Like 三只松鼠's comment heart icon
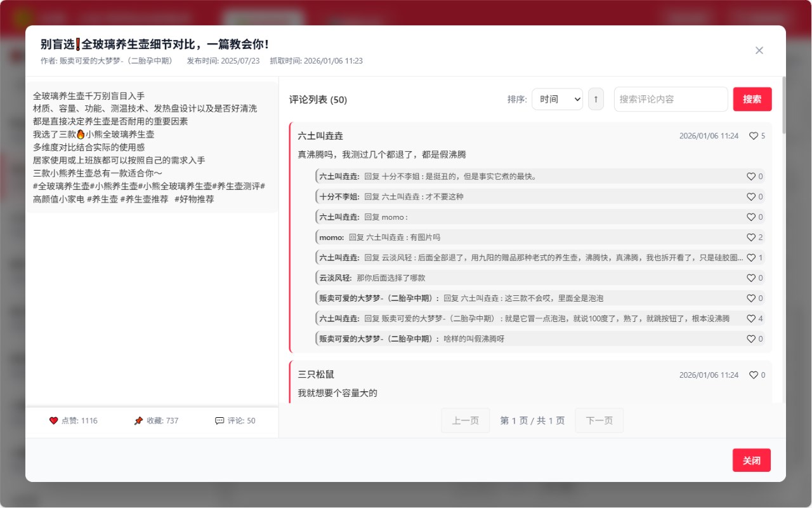This screenshot has height=508, width=812. 754,375
